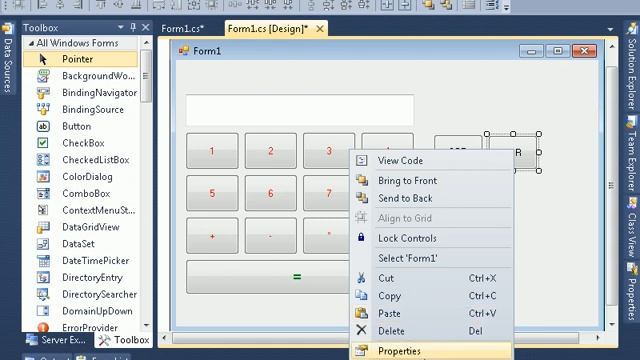The height and width of the screenshot is (360, 640).
Task: Open the Properties side tab
Action: pyautogui.click(x=632, y=291)
